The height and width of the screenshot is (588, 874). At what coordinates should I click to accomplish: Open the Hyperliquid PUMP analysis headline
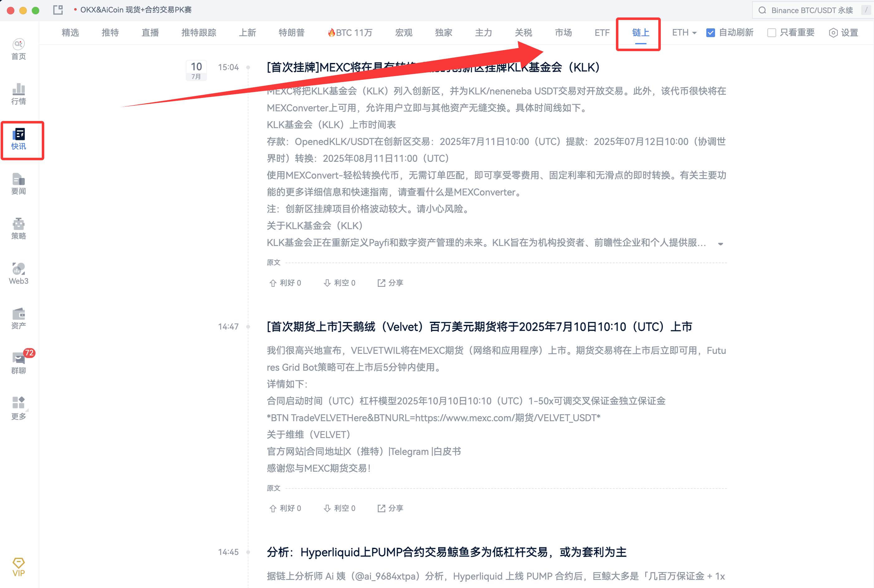coord(447,552)
